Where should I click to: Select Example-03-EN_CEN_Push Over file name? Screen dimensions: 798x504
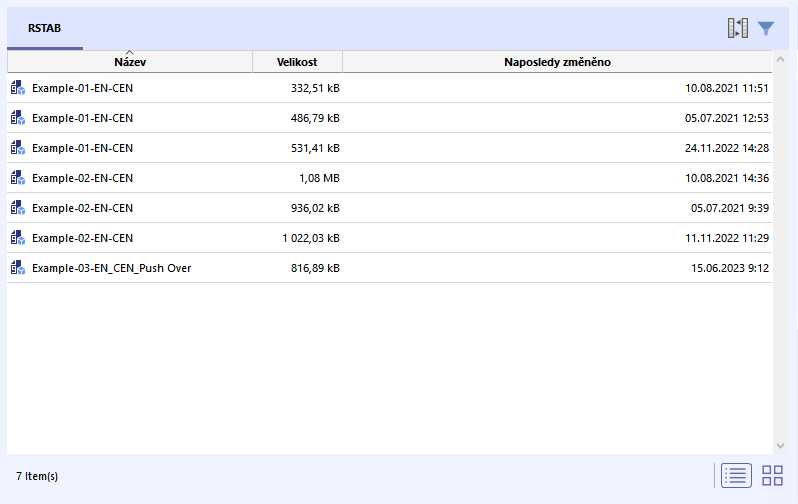(111, 268)
